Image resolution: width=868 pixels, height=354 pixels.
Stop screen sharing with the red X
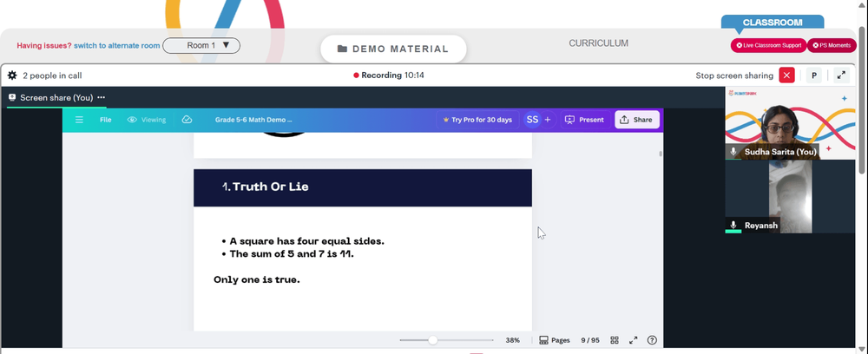click(x=786, y=75)
